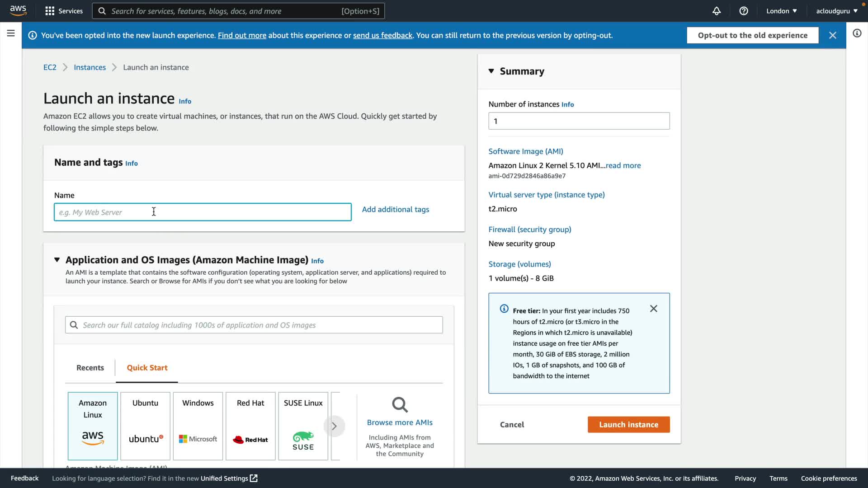Collapse the Summary panel
Screen dimensions: 868x488
click(491, 71)
